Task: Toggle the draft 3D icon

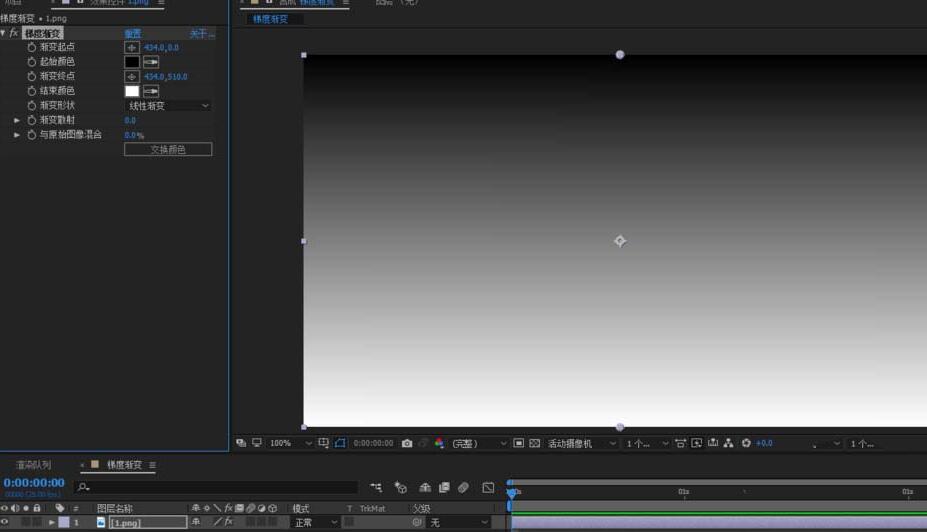Action: (401, 488)
